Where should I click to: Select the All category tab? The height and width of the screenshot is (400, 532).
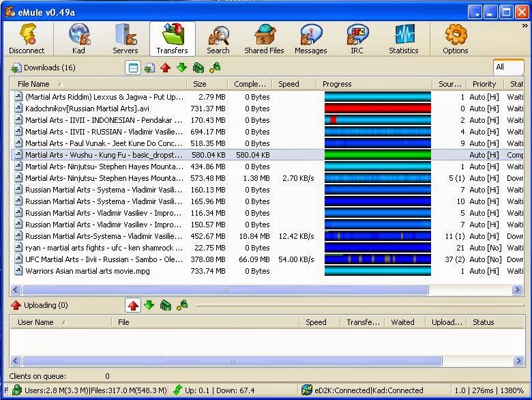(508, 67)
